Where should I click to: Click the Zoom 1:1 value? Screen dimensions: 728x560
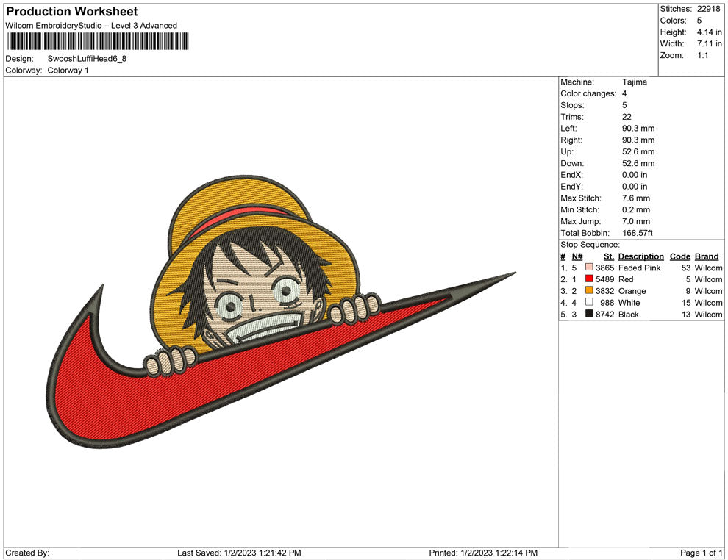click(702, 56)
